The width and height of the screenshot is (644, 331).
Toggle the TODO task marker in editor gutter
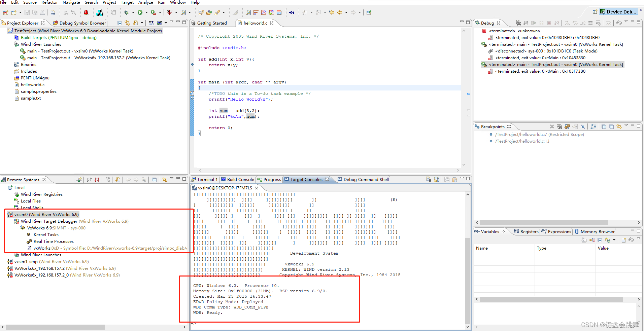pos(192,94)
